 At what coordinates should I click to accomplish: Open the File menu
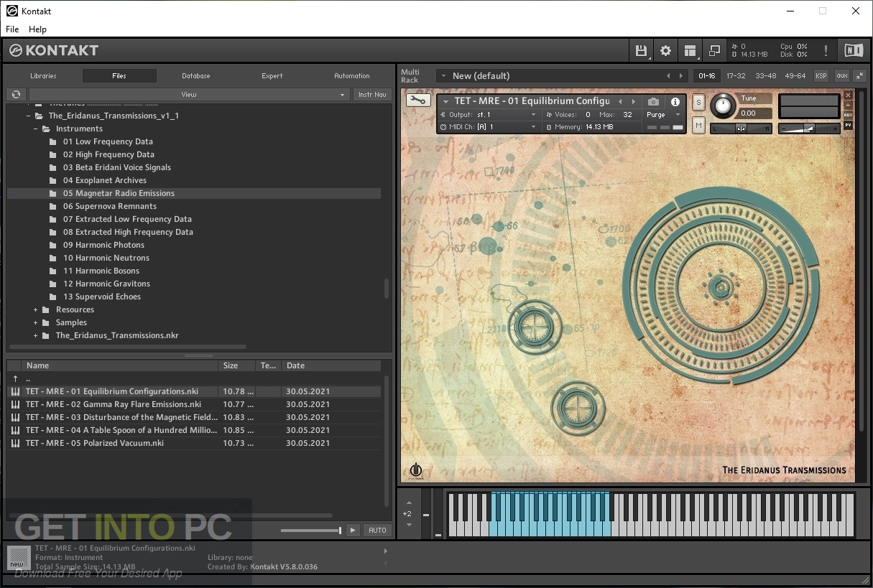(13, 29)
